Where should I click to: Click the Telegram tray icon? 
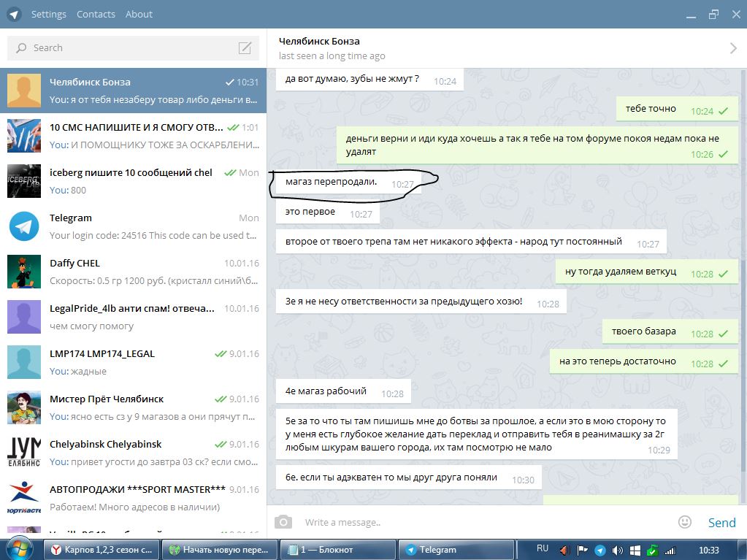pyautogui.click(x=599, y=551)
